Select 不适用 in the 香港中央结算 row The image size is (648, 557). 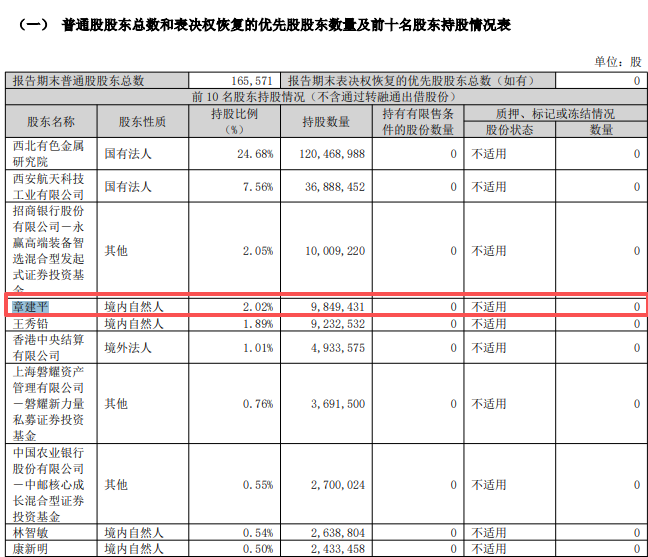pos(489,348)
